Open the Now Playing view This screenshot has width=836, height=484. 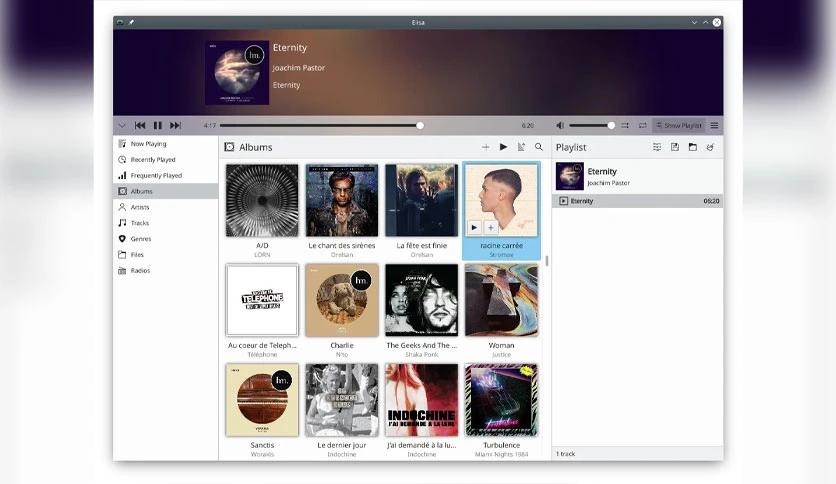pyautogui.click(x=165, y=144)
